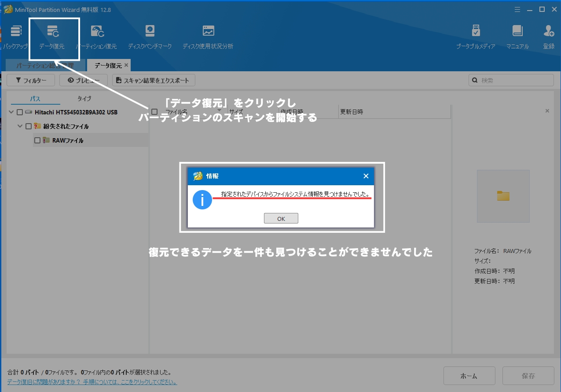Select Hitachi HTS545032B9A302 USB drive label

pyautogui.click(x=76, y=112)
